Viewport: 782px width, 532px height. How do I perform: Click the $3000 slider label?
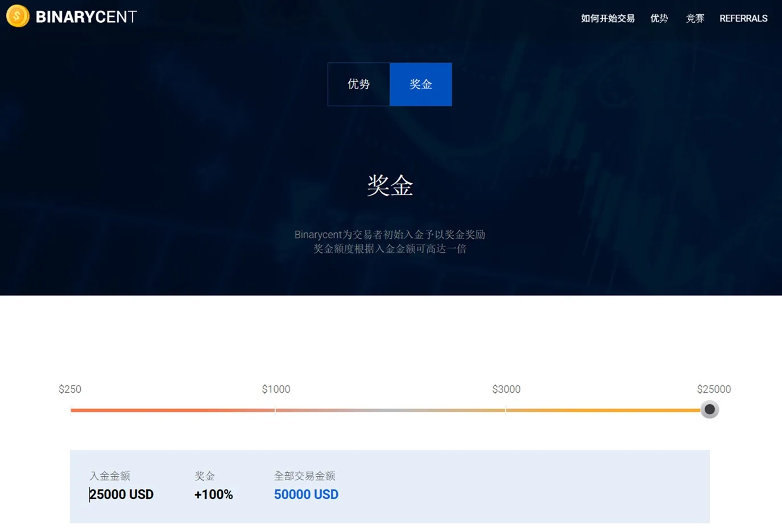[x=506, y=389]
